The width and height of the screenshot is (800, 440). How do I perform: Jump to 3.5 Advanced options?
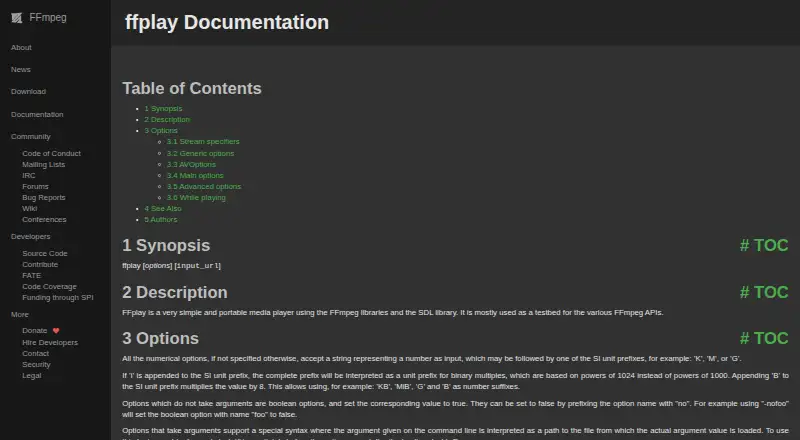tap(204, 187)
